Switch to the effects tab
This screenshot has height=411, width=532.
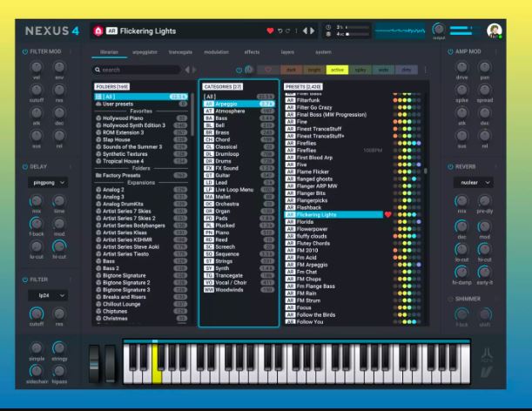click(252, 52)
